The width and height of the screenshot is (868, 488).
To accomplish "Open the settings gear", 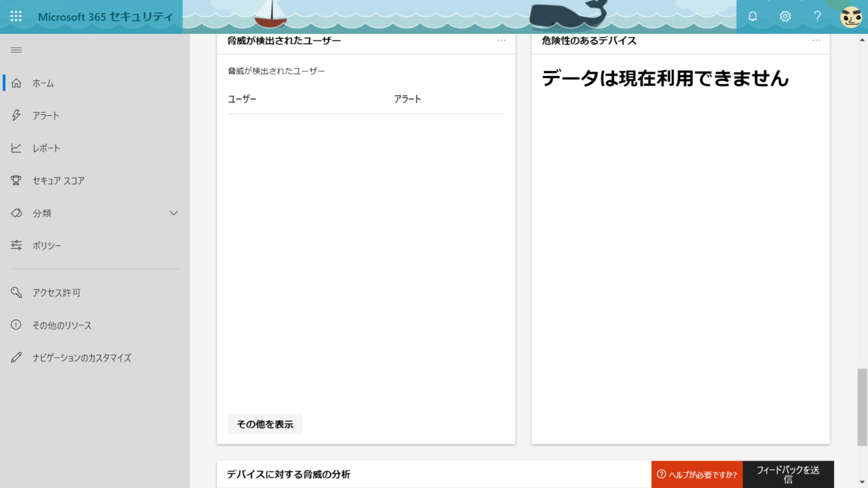I will [785, 17].
